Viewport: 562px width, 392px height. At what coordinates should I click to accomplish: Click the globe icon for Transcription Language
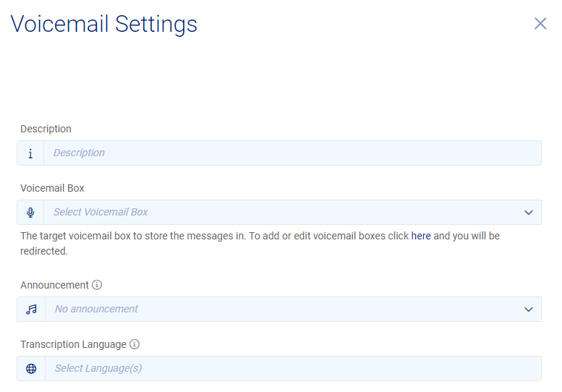tap(31, 369)
